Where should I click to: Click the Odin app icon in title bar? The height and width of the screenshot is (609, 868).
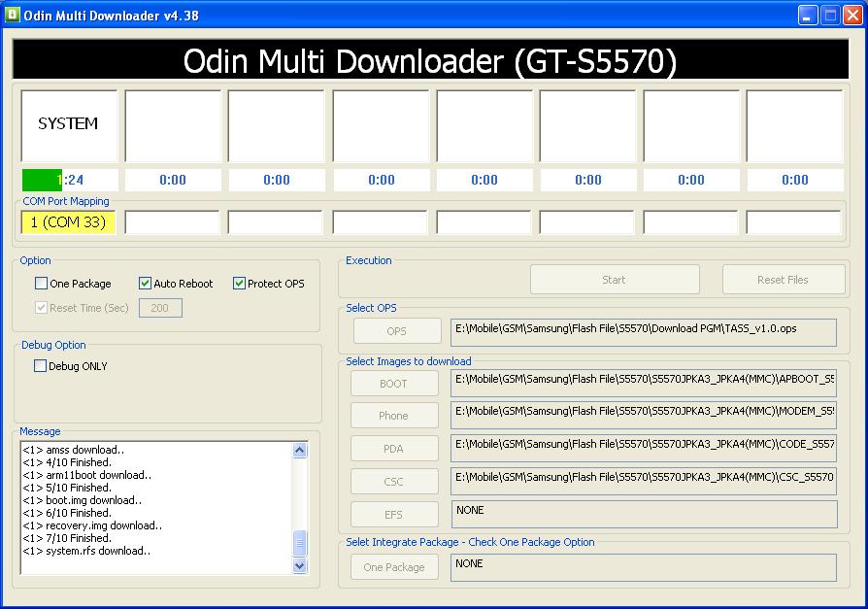click(x=13, y=15)
